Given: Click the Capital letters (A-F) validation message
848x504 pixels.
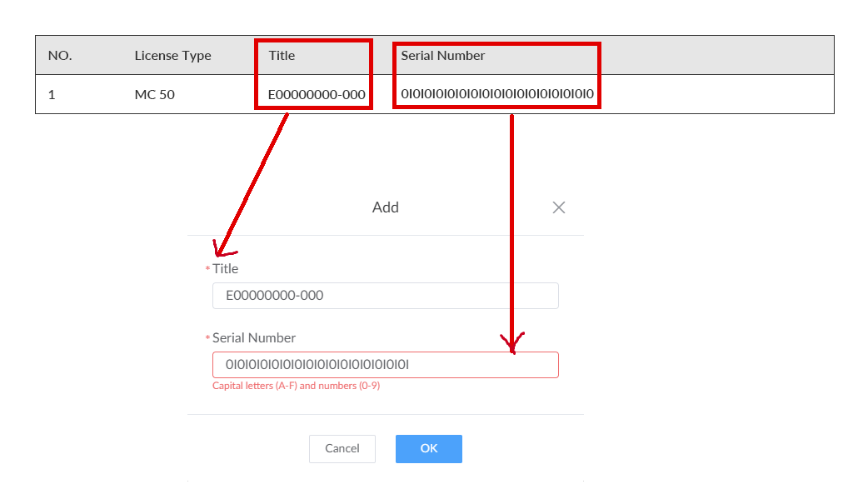Looking at the screenshot, I should [296, 386].
